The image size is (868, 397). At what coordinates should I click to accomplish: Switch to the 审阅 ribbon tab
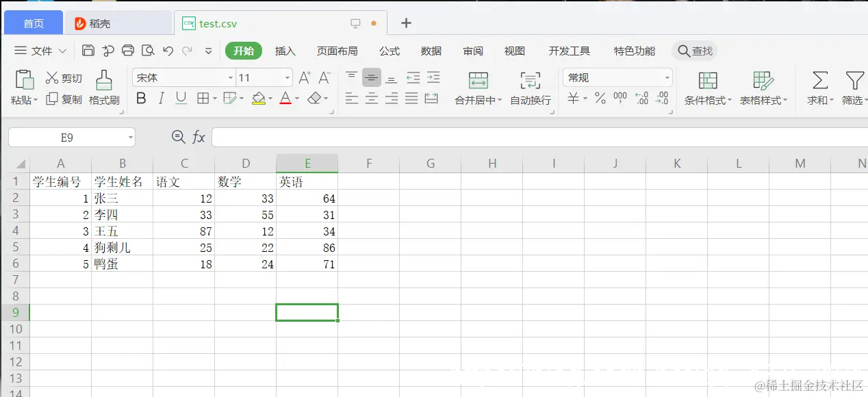(473, 51)
